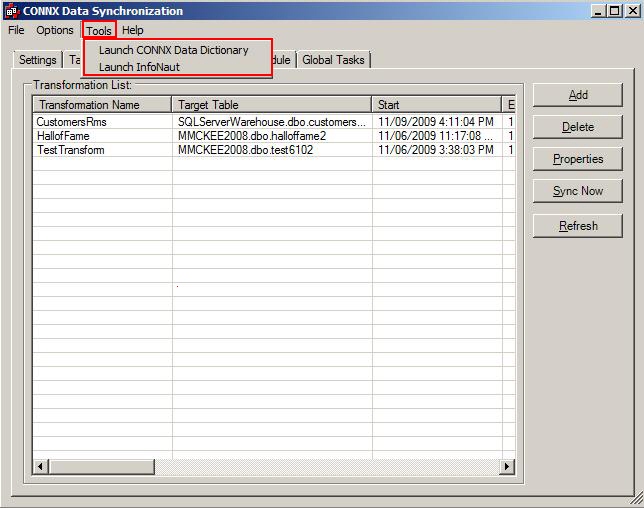
Task: Click target SQLServerWarehouse.dbo.customers cell
Action: point(271,122)
